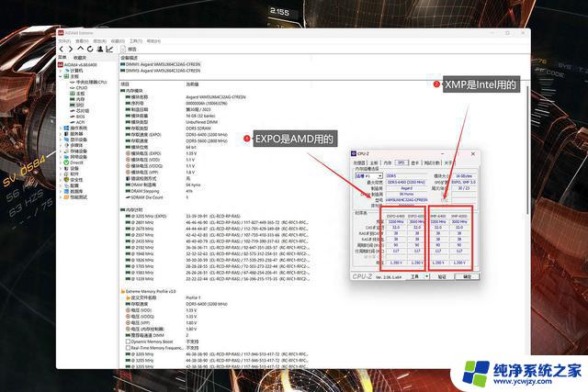The height and width of the screenshot is (392, 588).
Task: Switch to the 收藏夹 sidebar tab
Action: [x=80, y=58]
